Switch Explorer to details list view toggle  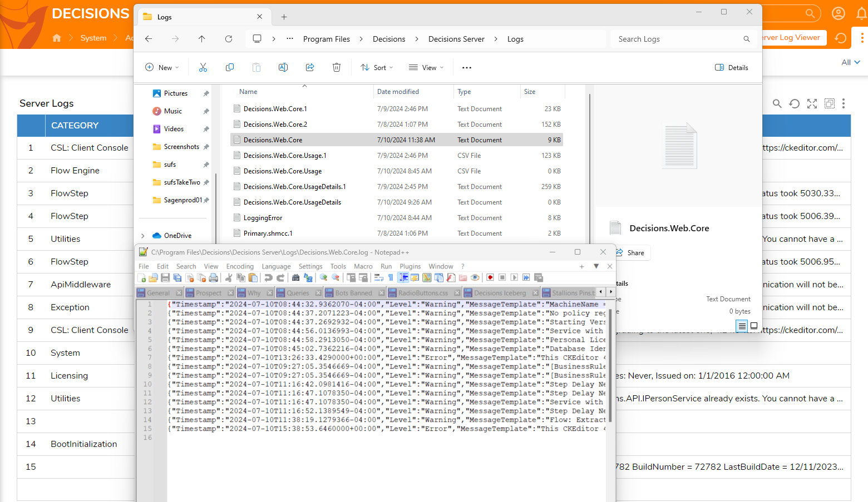pos(742,326)
